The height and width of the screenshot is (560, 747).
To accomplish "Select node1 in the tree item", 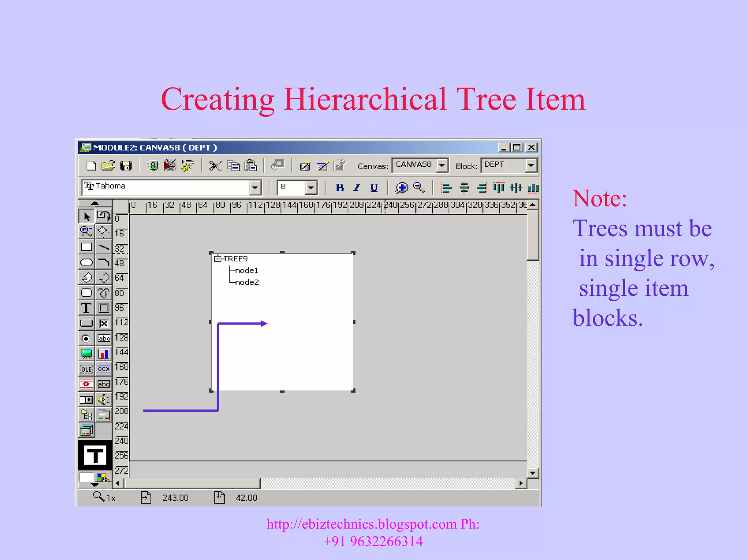I will click(247, 271).
